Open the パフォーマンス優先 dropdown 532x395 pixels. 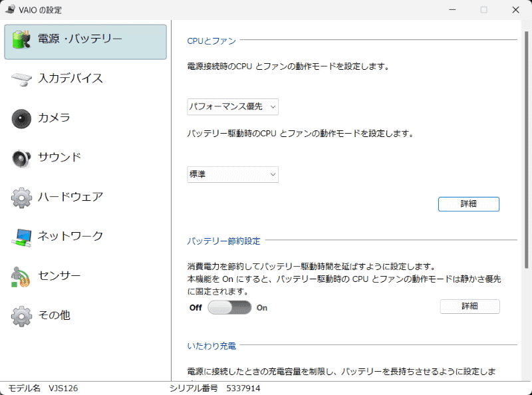coord(232,106)
